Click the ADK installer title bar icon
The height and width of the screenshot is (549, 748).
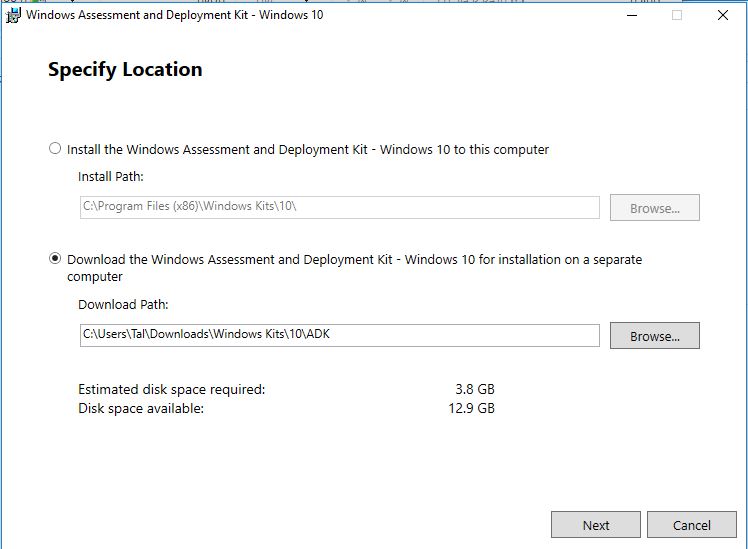click(13, 15)
